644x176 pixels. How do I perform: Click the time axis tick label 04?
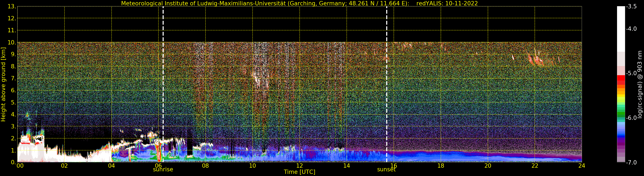(111, 166)
